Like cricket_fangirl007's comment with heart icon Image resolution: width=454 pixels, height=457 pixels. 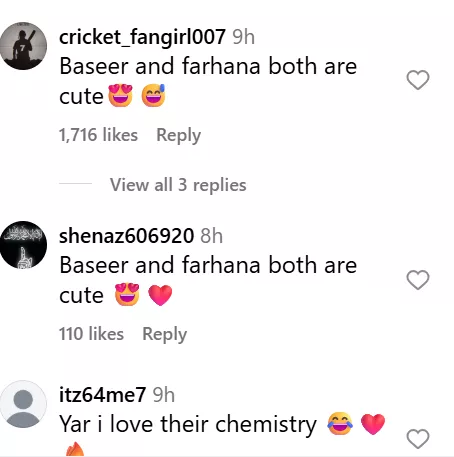pyautogui.click(x=418, y=80)
